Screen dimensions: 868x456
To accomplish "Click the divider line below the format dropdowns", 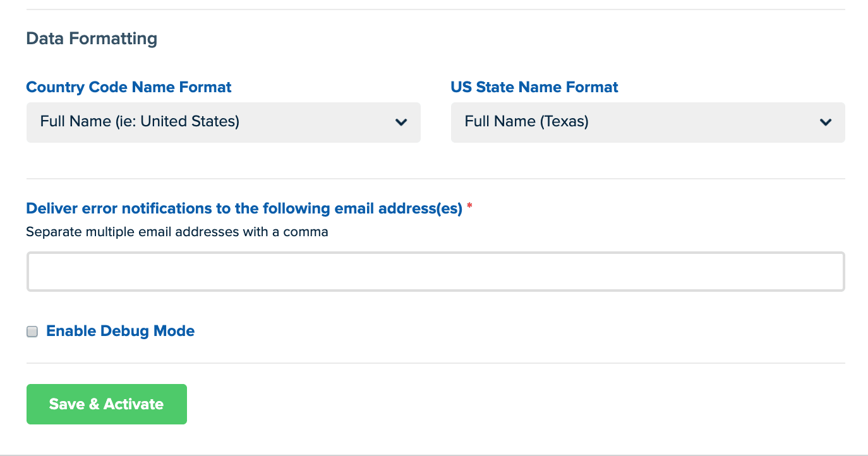I will (435, 179).
